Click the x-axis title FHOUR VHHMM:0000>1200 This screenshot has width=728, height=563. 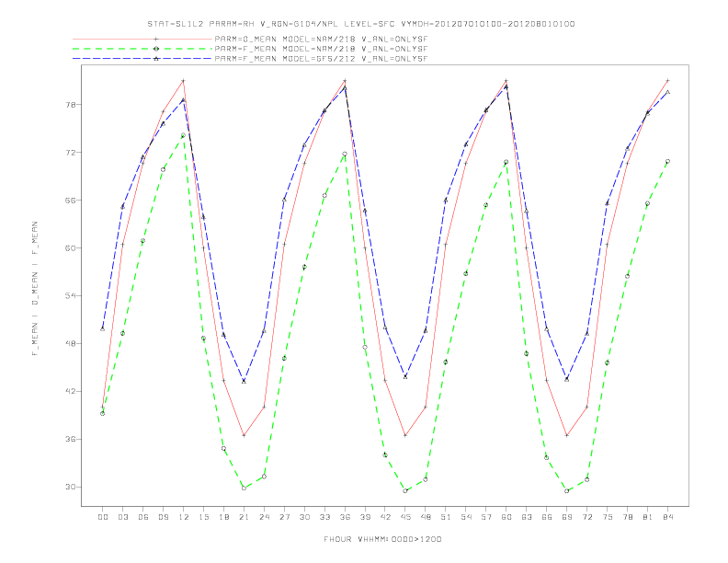pos(382,539)
